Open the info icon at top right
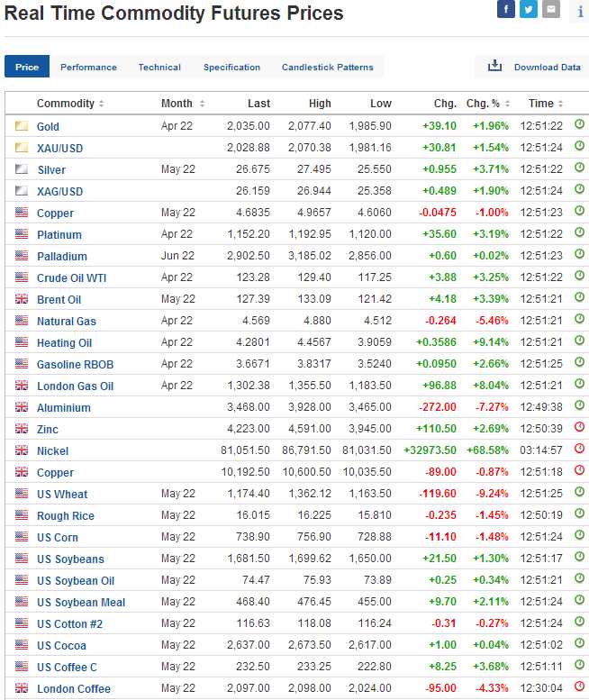Image resolution: width=589 pixels, height=700 pixels. click(580, 12)
